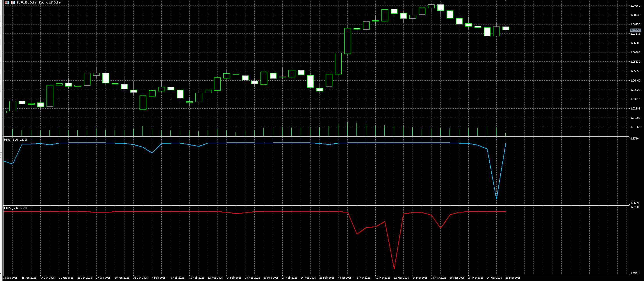The height and width of the screenshot is (281, 644).
Task: Click the 1.01365 price scale label
Action: tap(635, 127)
